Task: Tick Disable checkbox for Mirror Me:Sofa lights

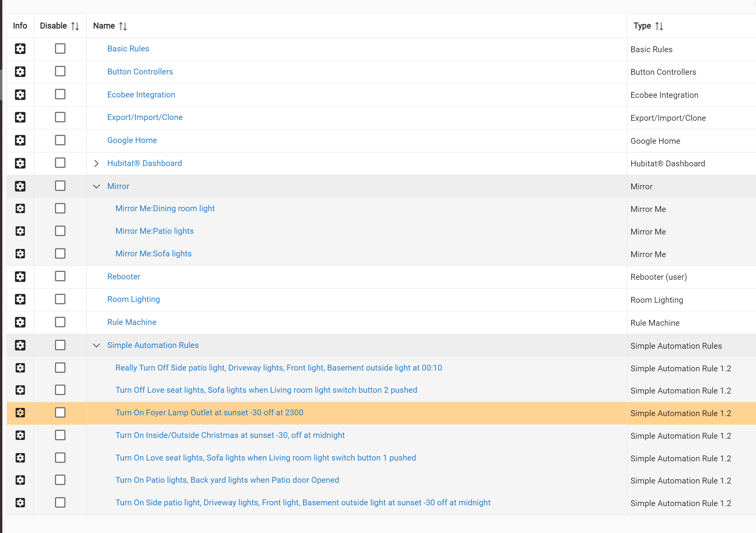Action: 60,254
